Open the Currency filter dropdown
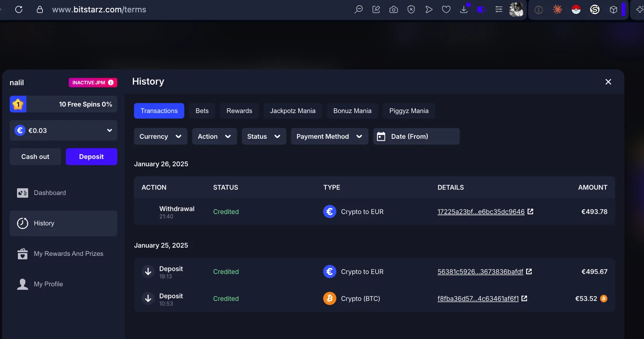The image size is (644, 339). pyautogui.click(x=161, y=137)
